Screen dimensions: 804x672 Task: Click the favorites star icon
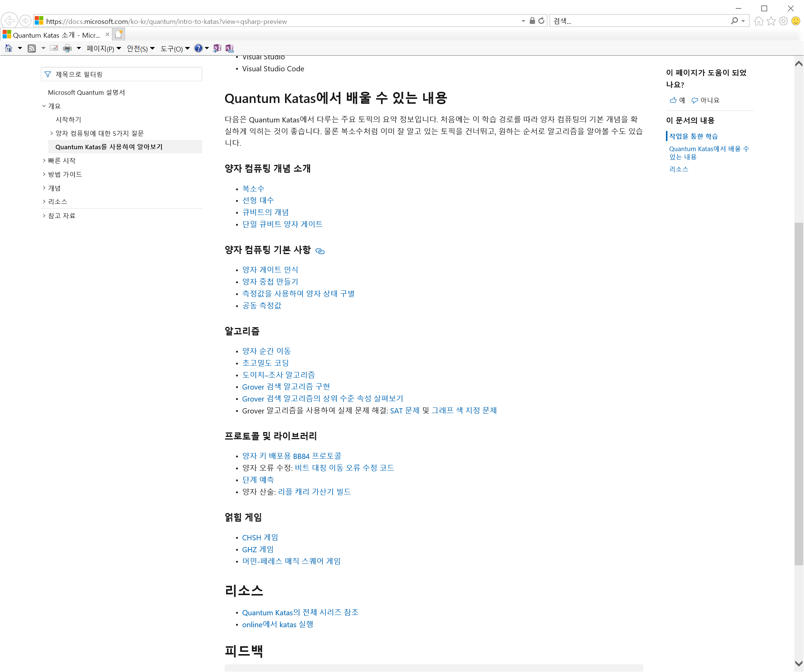point(771,21)
